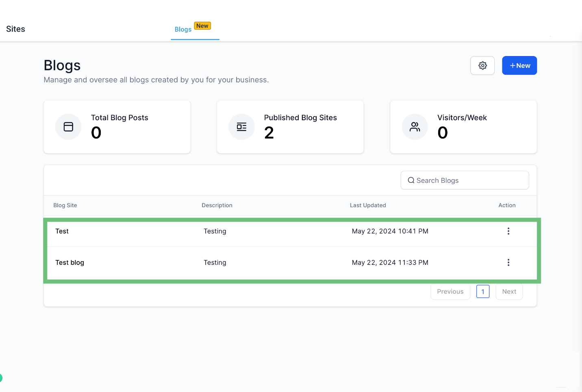
Task: Click the date May 22, 2024 10:41 PM
Action: [390, 231]
